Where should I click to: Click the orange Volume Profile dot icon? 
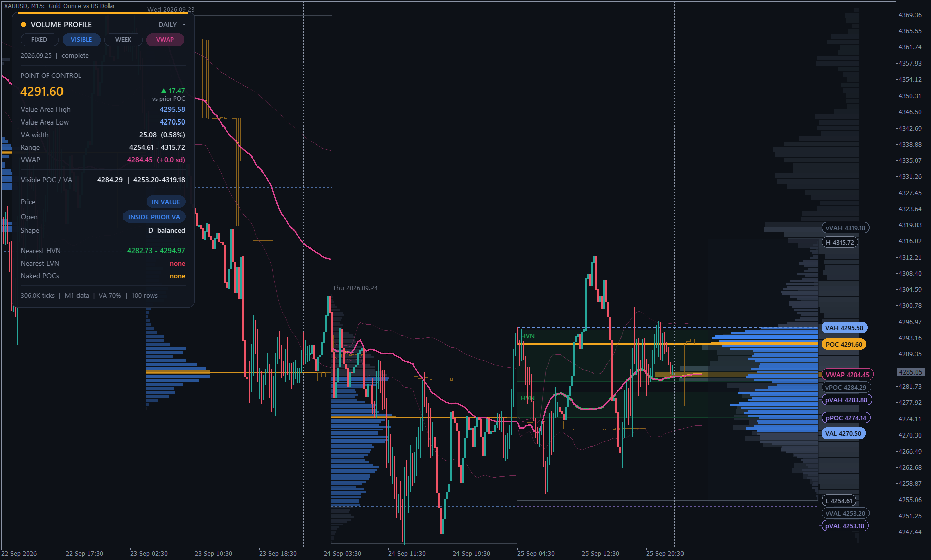tap(23, 25)
